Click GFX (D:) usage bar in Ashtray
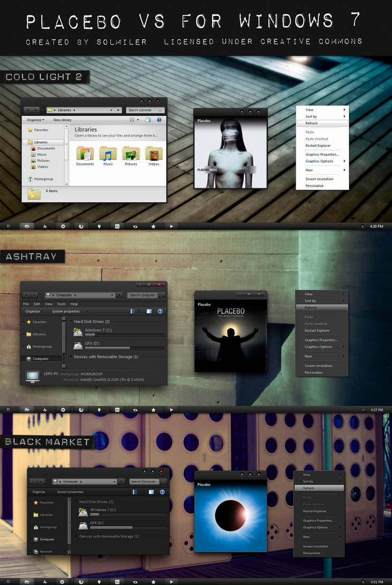The height and width of the screenshot is (585, 392). pyautogui.click(x=125, y=348)
